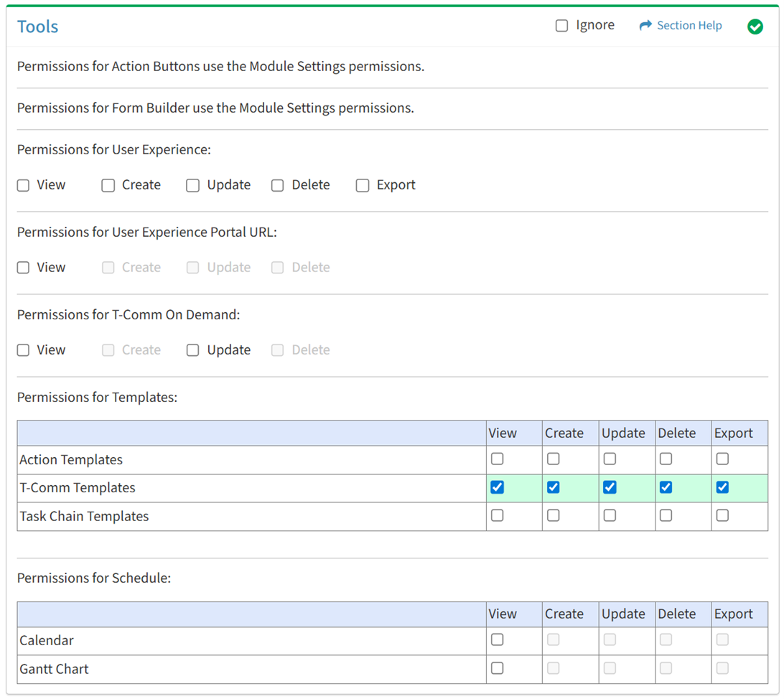
Task: Check View for Action Templates
Action: pyautogui.click(x=497, y=459)
